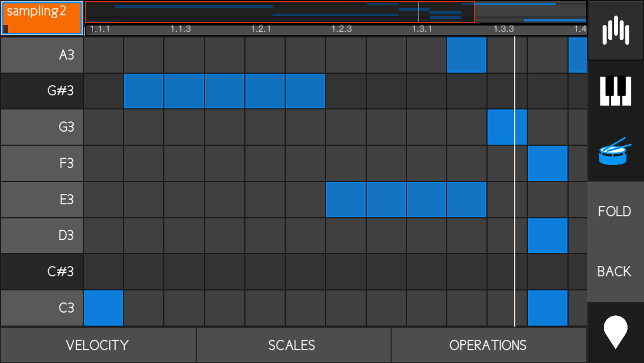The height and width of the screenshot is (363, 644).
Task: Click the BACK button
Action: click(x=615, y=271)
